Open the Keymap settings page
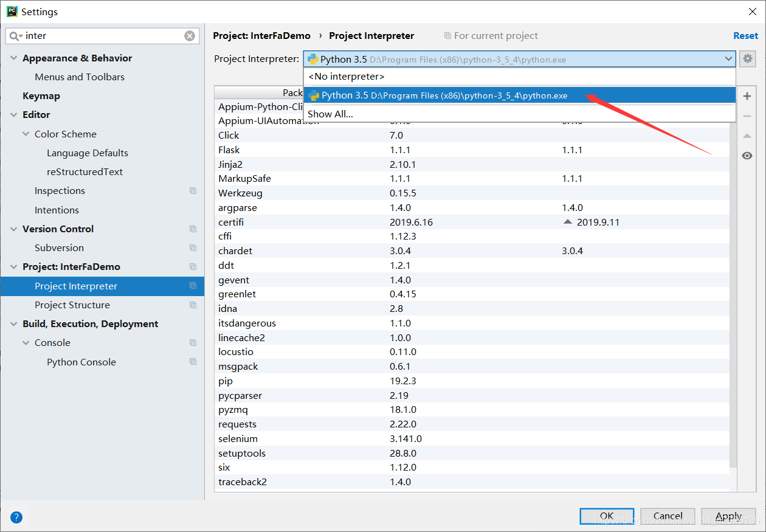This screenshot has height=532, width=766. (x=41, y=96)
